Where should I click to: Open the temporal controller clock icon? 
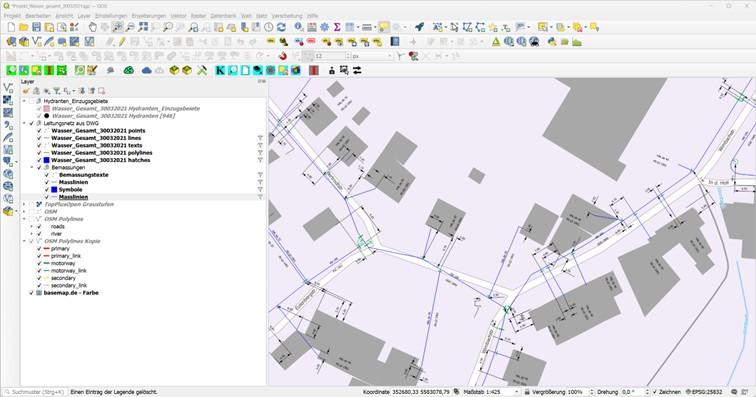[269, 27]
